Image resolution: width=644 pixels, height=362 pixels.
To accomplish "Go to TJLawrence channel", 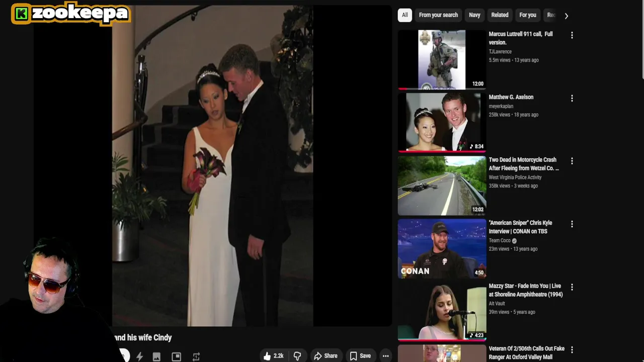I will coord(500,51).
